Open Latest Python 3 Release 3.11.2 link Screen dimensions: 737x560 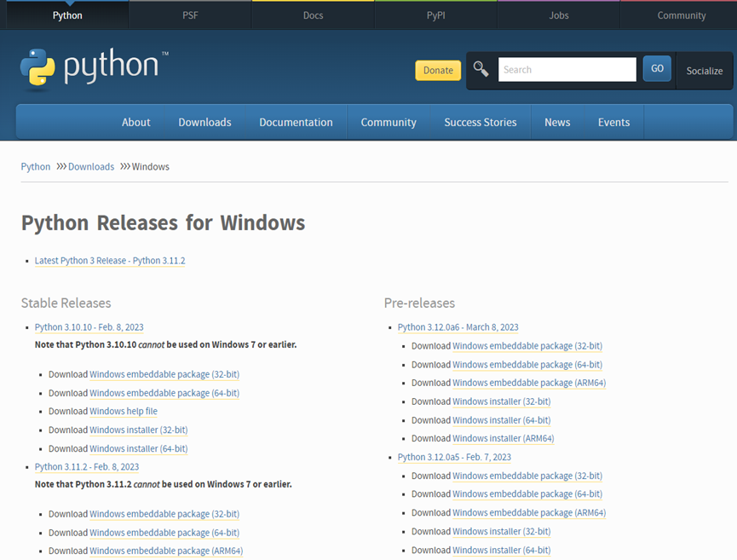pos(110,261)
